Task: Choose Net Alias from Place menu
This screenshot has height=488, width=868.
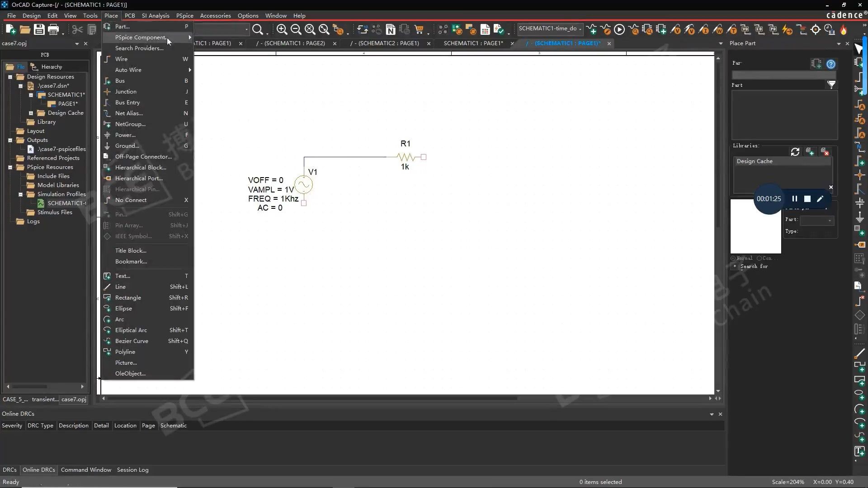Action: [148, 113]
